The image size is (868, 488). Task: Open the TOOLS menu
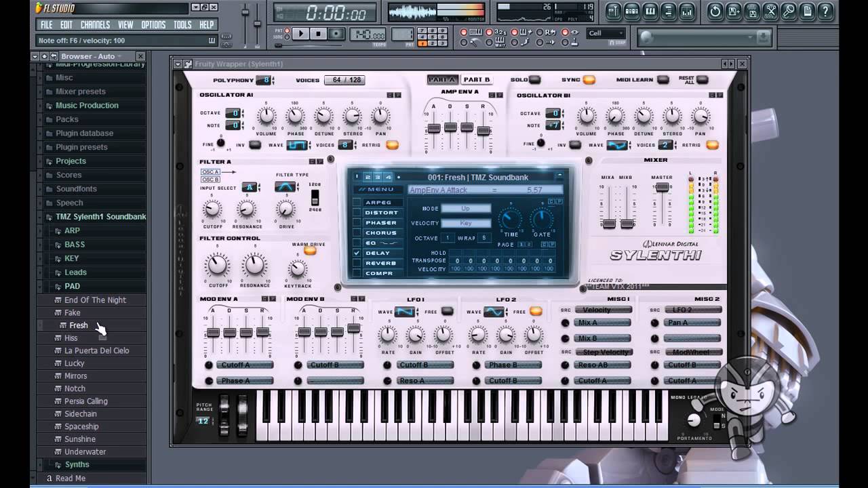click(x=182, y=25)
